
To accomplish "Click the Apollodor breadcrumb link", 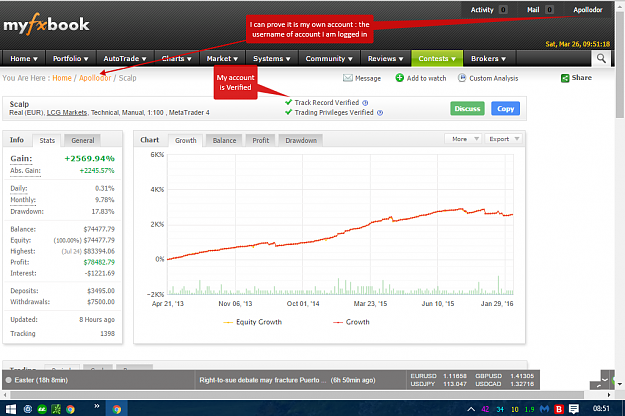I will click(95, 78).
